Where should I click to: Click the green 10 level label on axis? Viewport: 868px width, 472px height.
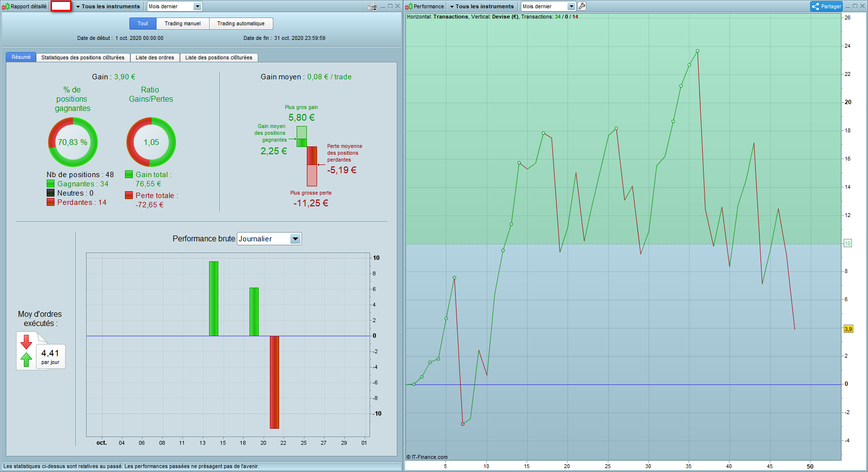pyautogui.click(x=848, y=243)
